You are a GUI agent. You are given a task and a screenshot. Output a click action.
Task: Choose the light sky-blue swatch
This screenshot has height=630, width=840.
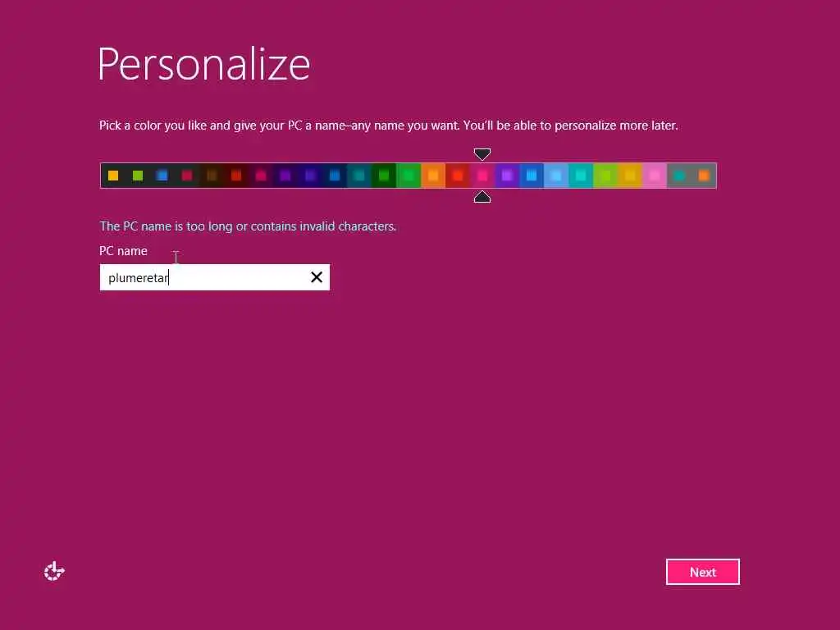(x=556, y=176)
